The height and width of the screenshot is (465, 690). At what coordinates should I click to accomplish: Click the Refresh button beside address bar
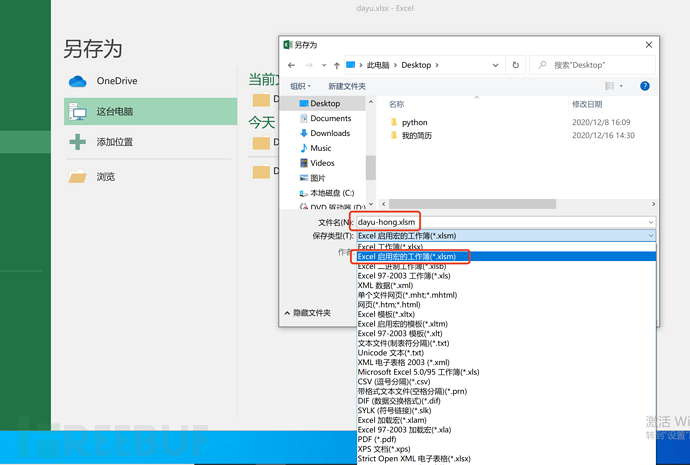(515, 65)
